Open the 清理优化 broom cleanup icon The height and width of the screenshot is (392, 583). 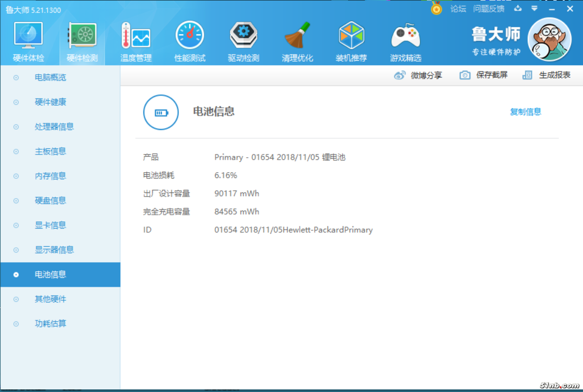click(297, 36)
